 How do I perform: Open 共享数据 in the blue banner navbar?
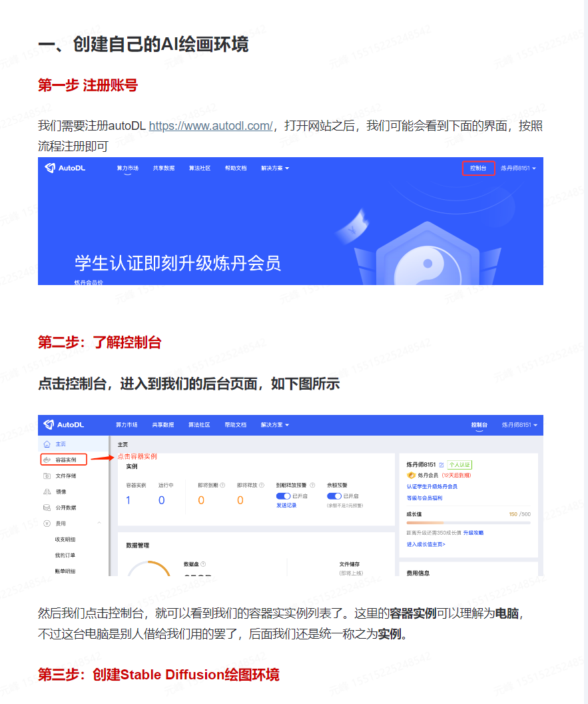click(164, 169)
